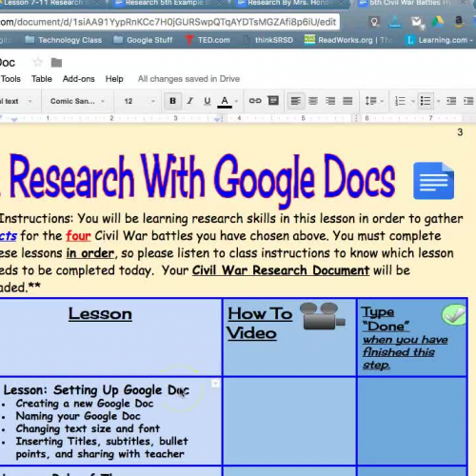Open the Add-ons menu

[79, 79]
